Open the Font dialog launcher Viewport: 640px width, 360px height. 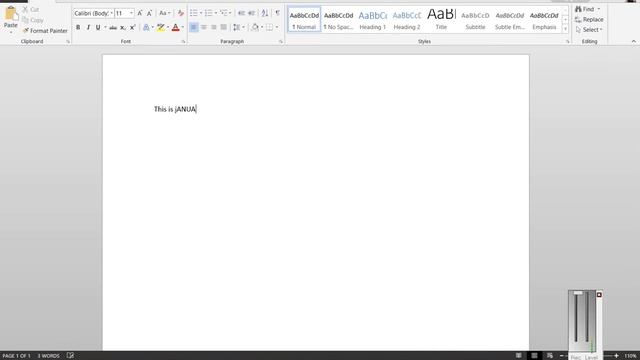coord(183,42)
